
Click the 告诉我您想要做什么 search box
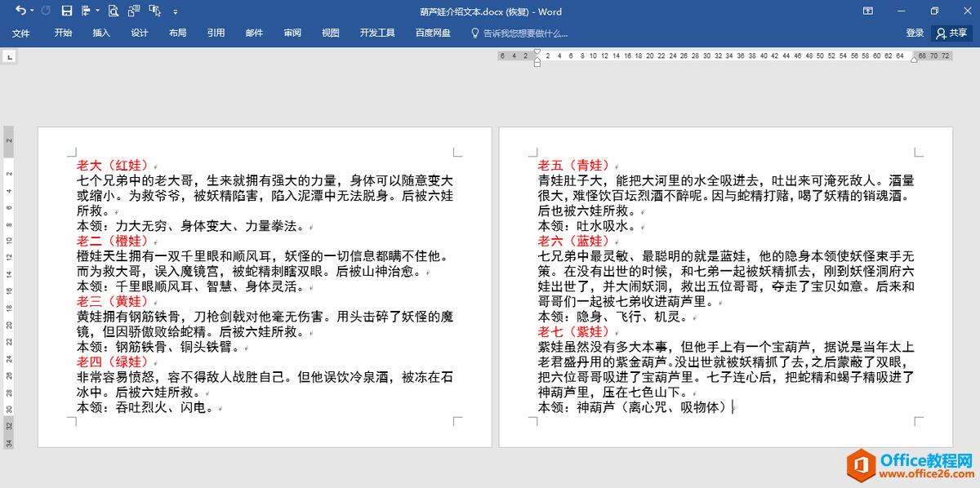tap(525, 33)
